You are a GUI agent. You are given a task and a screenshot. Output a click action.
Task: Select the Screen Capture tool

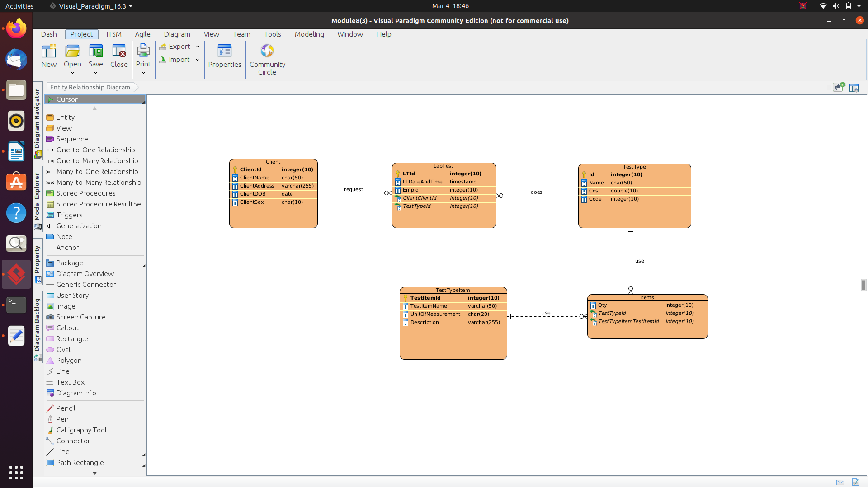[80, 317]
